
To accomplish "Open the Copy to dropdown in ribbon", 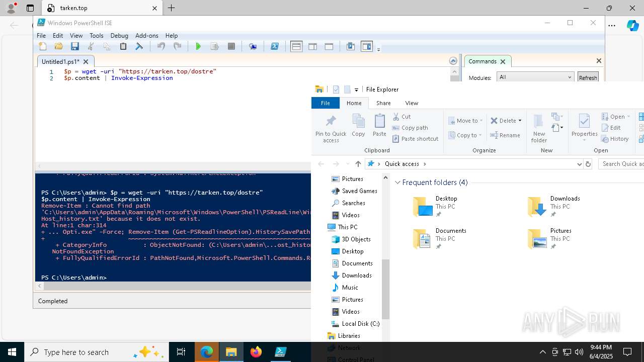I will [465, 135].
